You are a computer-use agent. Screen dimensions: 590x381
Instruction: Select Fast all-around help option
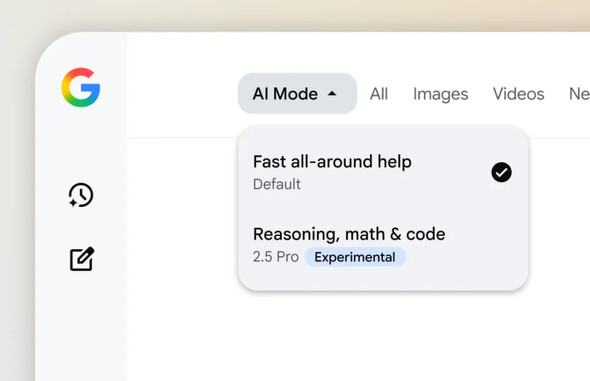pyautogui.click(x=383, y=172)
